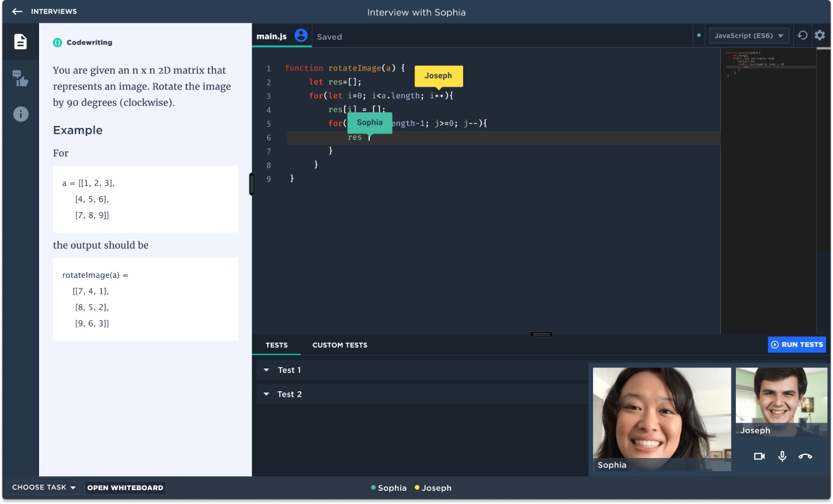833x504 pixels.
Task: Place cursor on code line 1
Action: point(345,68)
